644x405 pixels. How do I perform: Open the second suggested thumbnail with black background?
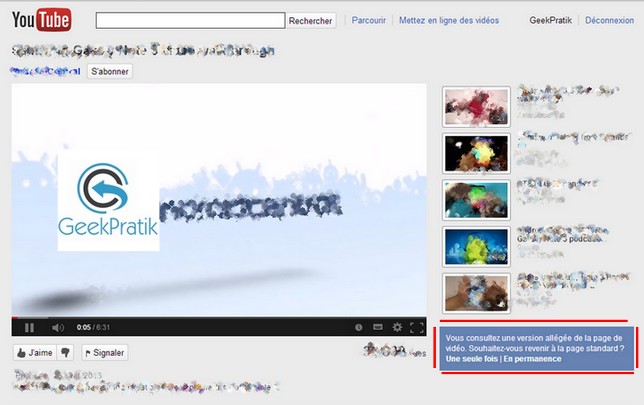[476, 154]
